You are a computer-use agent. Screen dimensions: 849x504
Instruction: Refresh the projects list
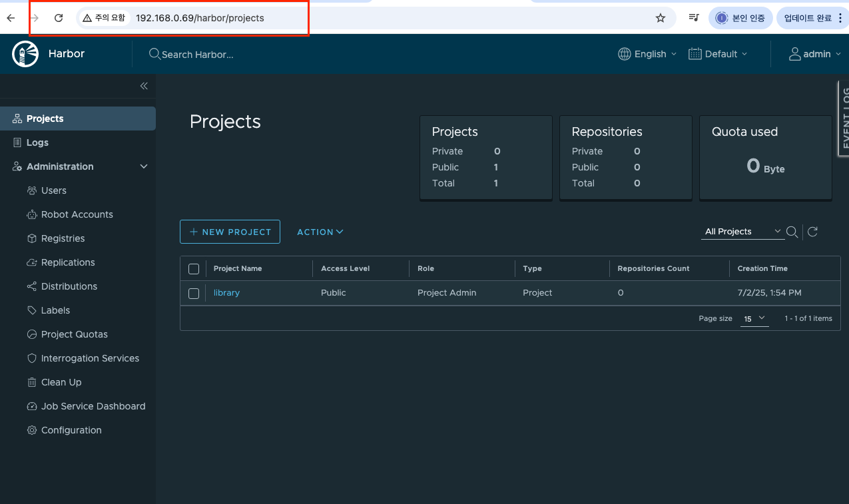coord(812,232)
